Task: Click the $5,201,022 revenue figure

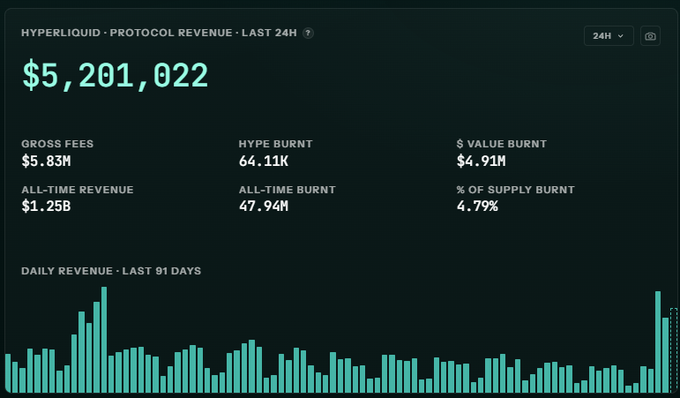Action: coord(115,76)
